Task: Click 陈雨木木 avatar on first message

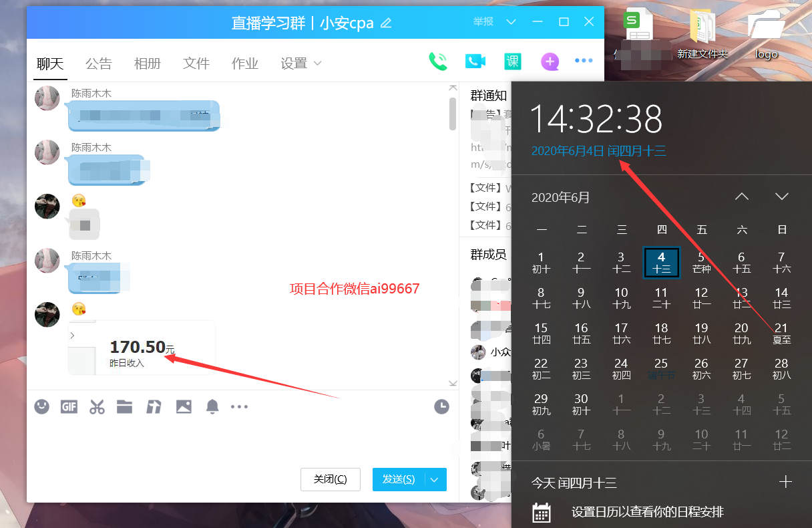Action: [x=47, y=98]
